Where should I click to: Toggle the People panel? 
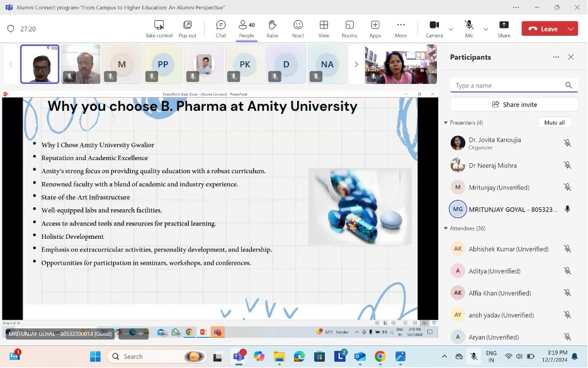click(x=247, y=29)
